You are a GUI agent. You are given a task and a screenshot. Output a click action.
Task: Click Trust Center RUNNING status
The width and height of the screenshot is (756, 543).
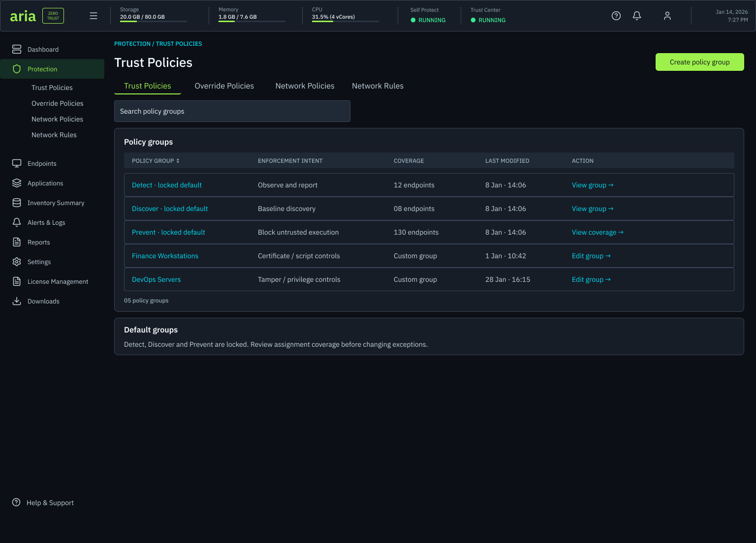pos(488,20)
